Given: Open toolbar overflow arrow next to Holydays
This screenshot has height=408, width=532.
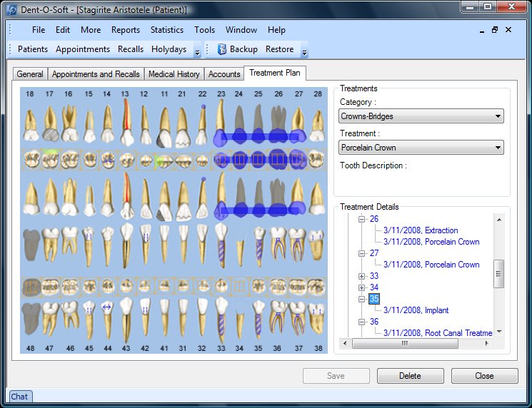Looking at the screenshot, I should [x=197, y=53].
